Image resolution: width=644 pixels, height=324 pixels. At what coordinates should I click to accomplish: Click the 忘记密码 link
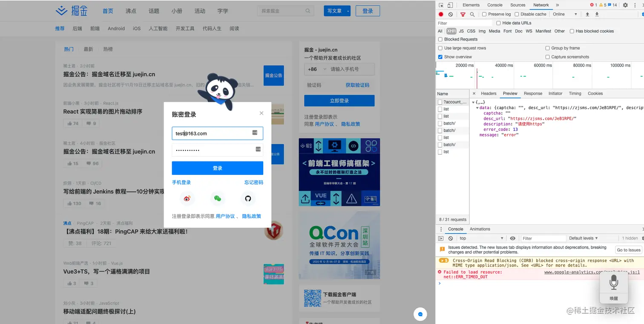tap(254, 182)
